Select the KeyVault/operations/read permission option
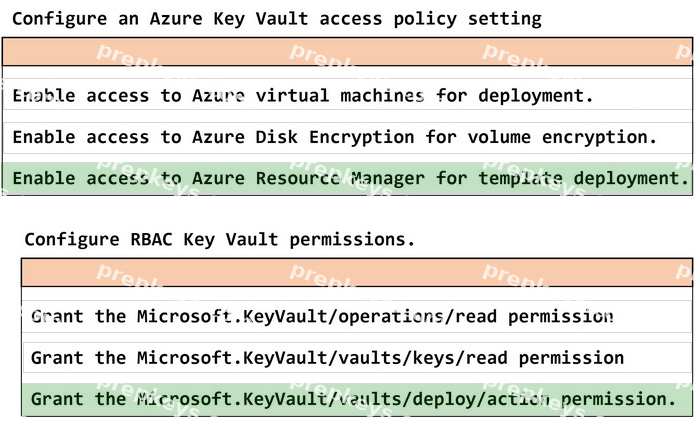The height and width of the screenshot is (422, 700). 357,317
